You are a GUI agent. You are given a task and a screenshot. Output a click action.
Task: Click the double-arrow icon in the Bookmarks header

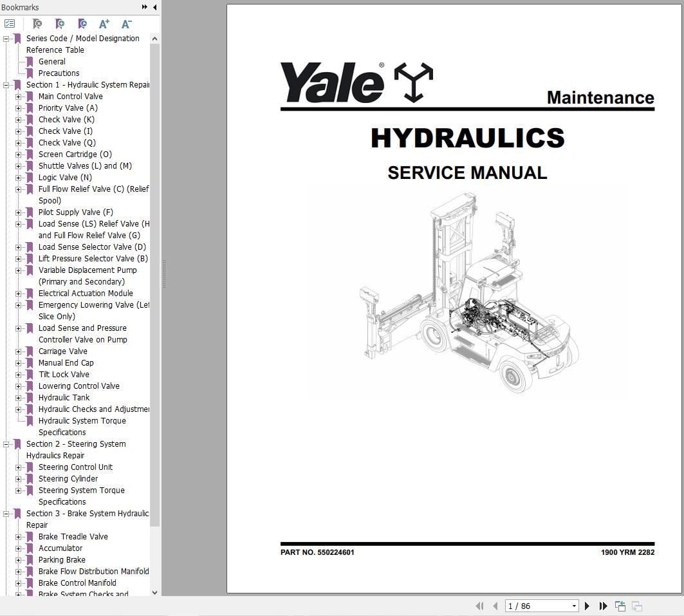coord(144,7)
